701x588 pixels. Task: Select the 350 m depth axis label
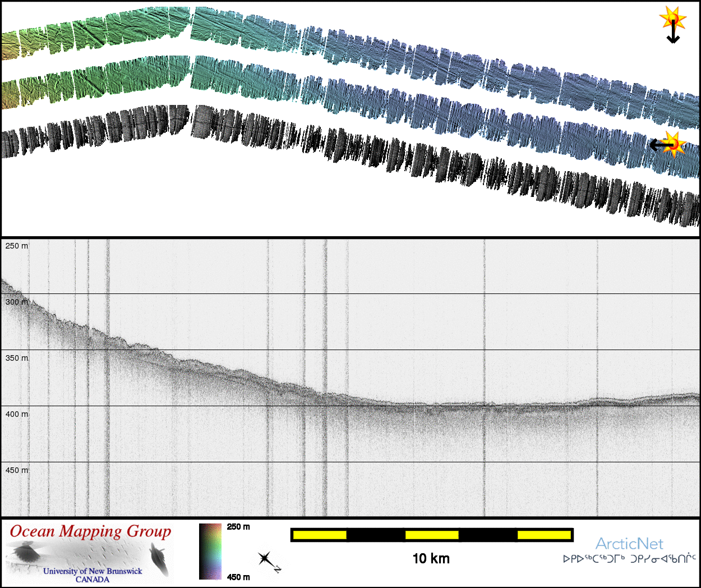pos(16,358)
